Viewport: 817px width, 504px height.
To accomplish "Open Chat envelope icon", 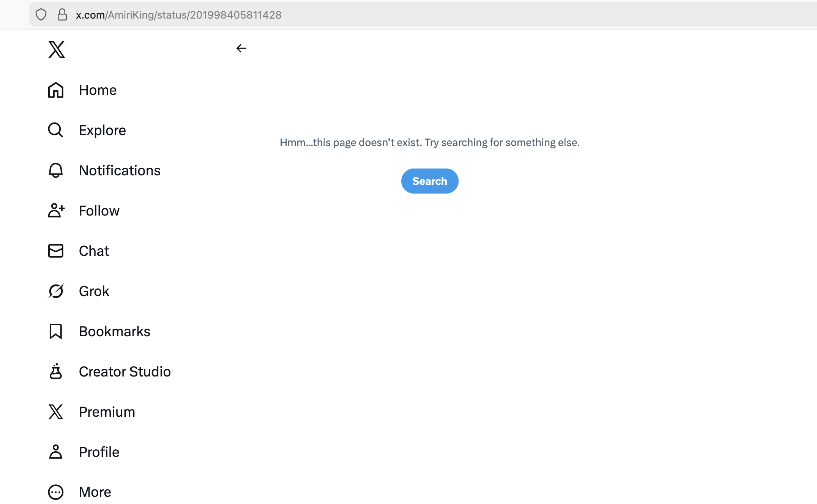I will [x=56, y=251].
